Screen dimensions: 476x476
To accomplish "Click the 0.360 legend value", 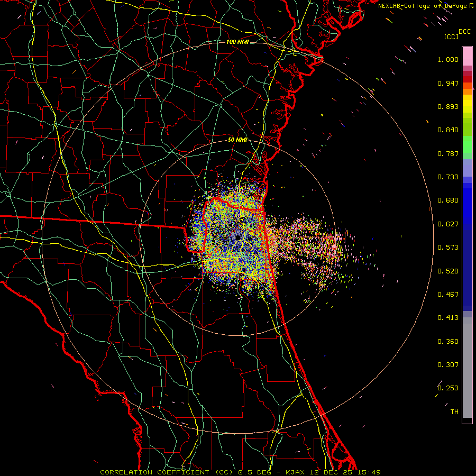I will 448,342.
